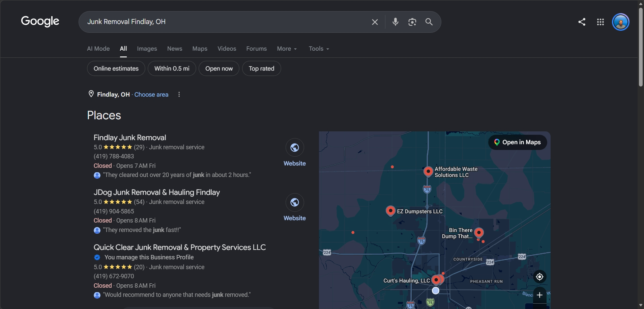Viewport: 644px width, 309px height.
Task: Click the JDog Junk Removal website globe icon
Action: click(295, 202)
